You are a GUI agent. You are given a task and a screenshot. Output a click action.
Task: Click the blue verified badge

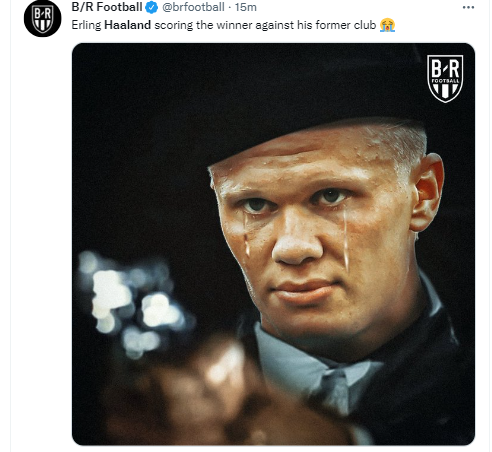click(152, 7)
